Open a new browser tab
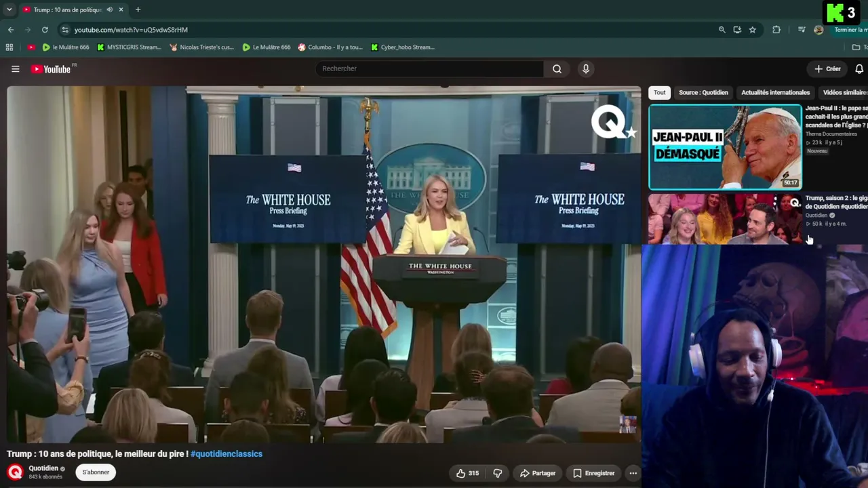 pos(138,9)
